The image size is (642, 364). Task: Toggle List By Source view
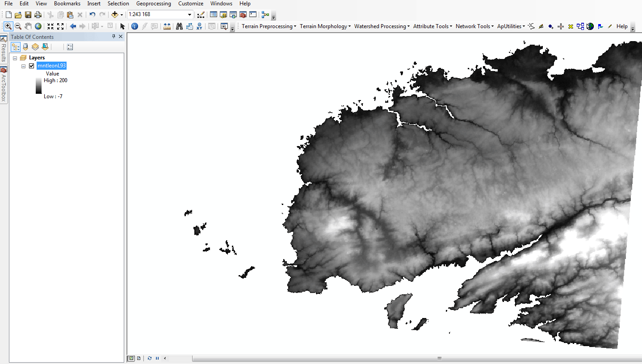25,47
